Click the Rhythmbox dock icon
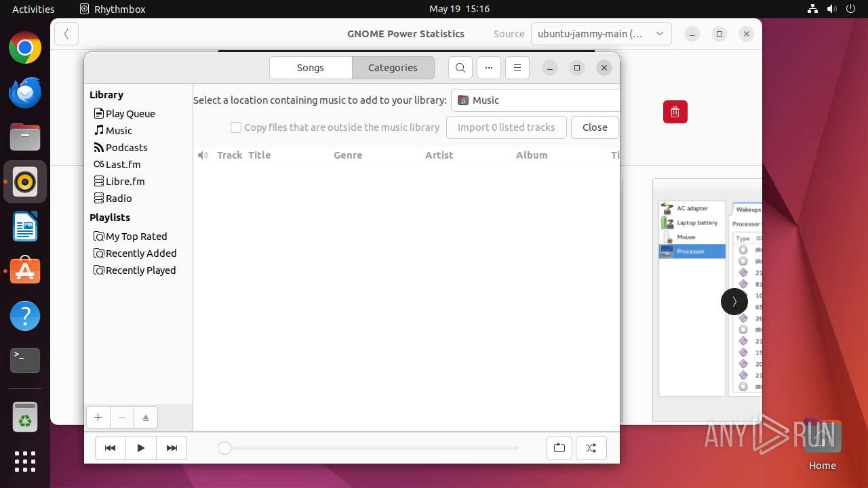This screenshot has height=488, width=868. [x=25, y=182]
